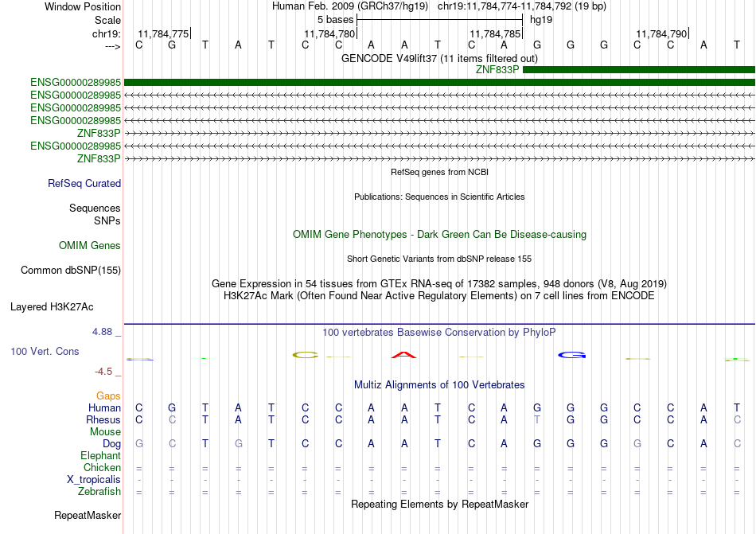This screenshot has width=756, height=534.
Task: Click the Human alignment row label
Action: (x=104, y=407)
